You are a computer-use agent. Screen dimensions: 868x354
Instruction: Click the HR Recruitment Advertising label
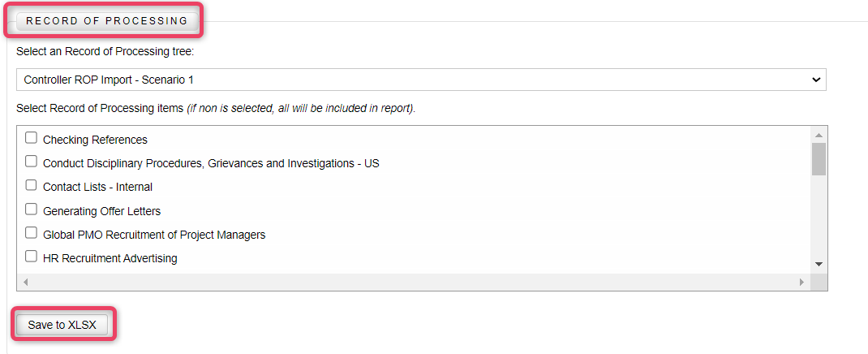(x=110, y=258)
